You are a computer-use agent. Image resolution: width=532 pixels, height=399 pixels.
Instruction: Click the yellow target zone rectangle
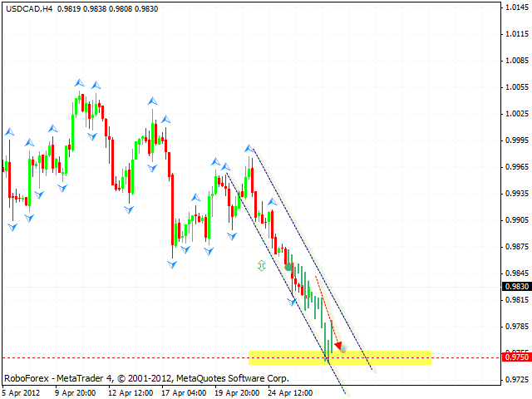click(391, 357)
